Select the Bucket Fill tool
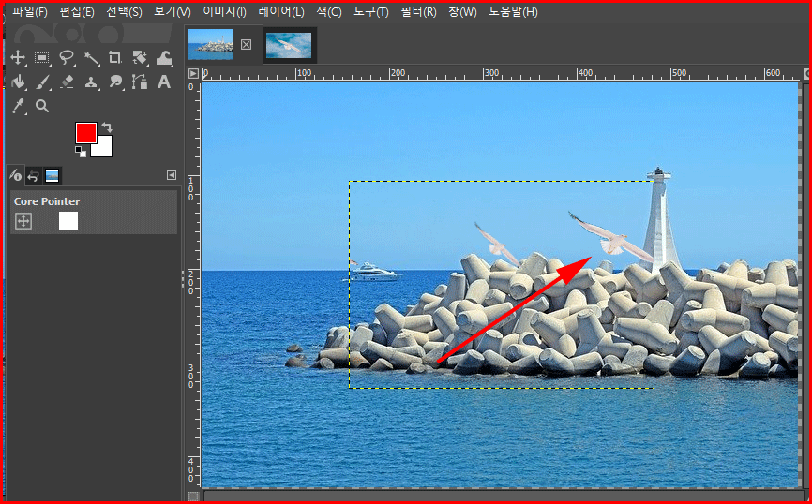812x504 pixels. pyautogui.click(x=18, y=82)
